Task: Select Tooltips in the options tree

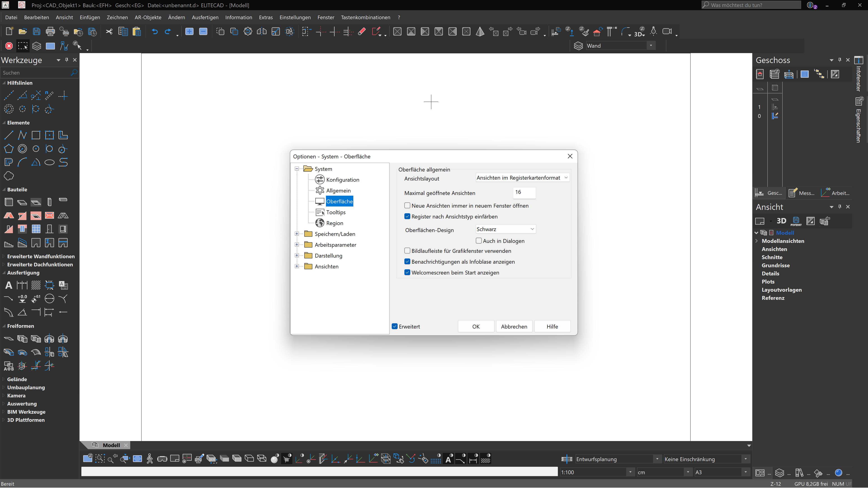Action: pos(336,212)
